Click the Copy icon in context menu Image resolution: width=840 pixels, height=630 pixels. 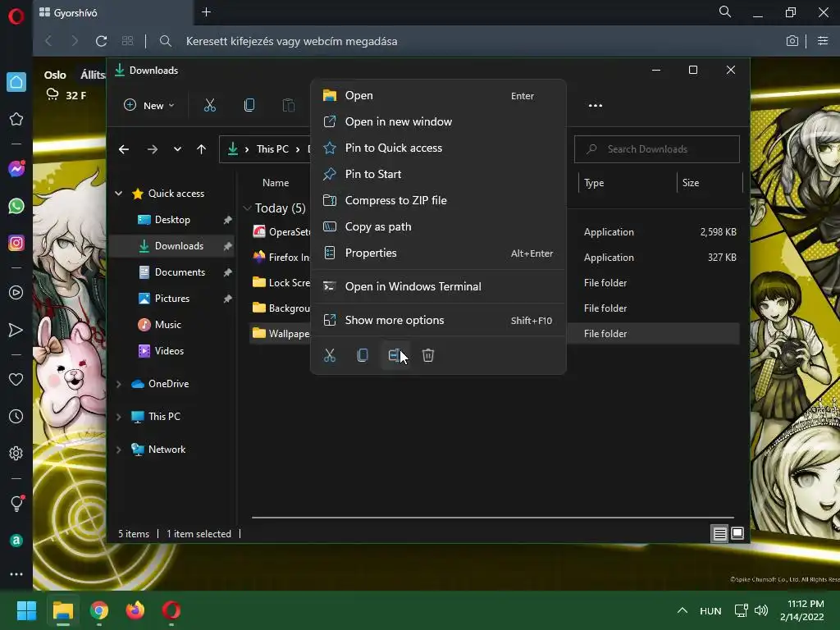point(363,355)
